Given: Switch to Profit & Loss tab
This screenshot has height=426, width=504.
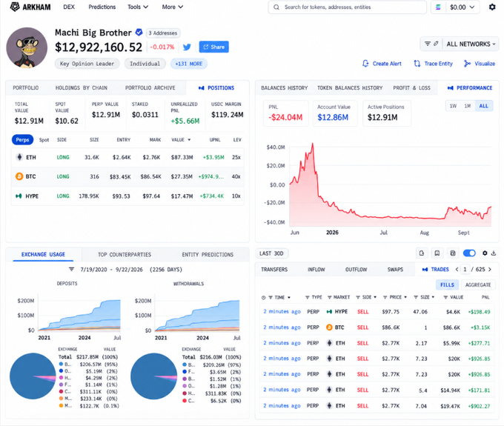Looking at the screenshot, I should pyautogui.click(x=411, y=87).
